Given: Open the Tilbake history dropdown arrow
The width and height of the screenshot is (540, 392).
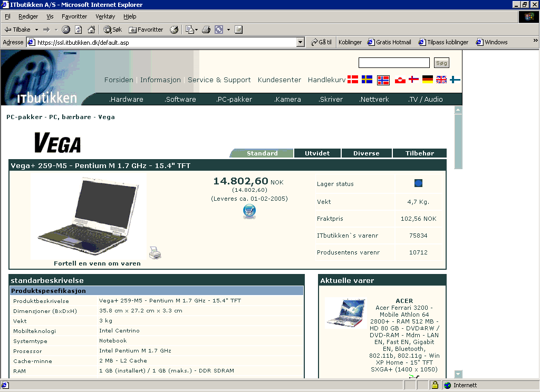Looking at the screenshot, I should [x=36, y=30].
